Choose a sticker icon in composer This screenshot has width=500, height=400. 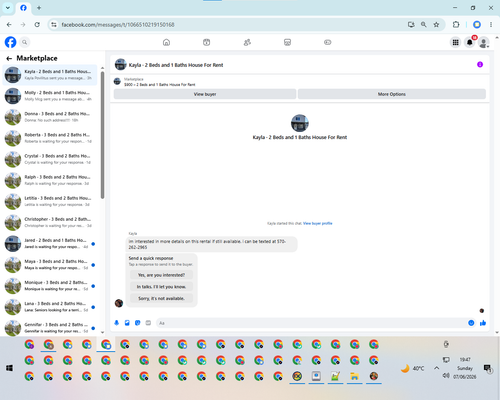138,323
